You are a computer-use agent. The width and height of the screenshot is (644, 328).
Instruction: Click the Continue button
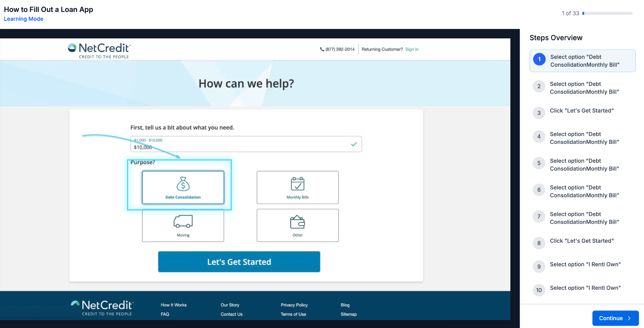615,318
